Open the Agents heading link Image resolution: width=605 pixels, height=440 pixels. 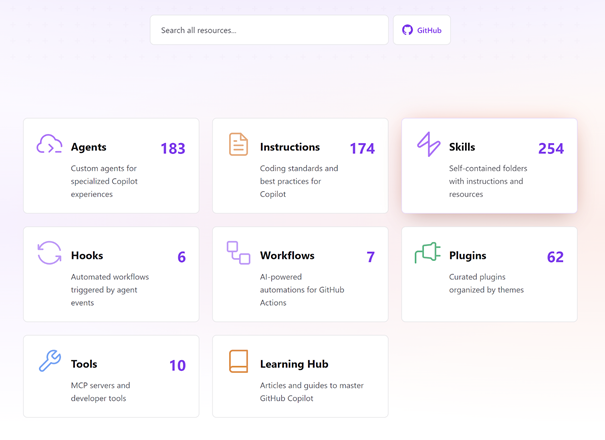(89, 147)
